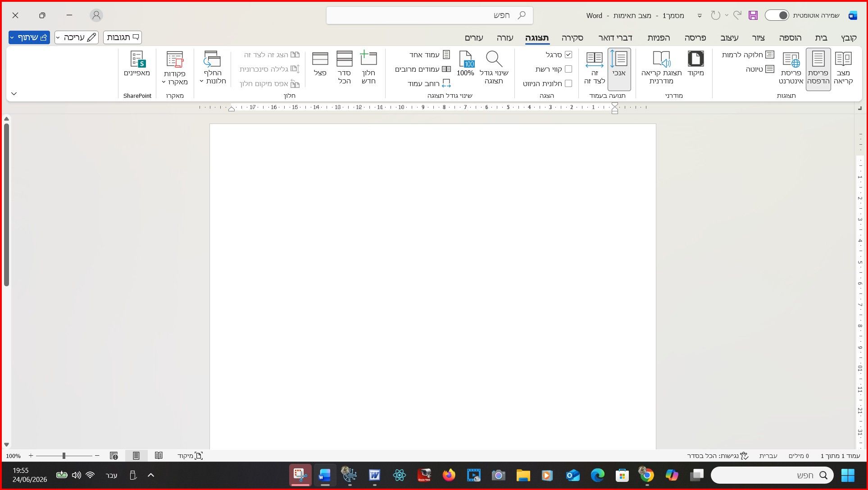Viewport: 868px width, 490px height.
Task: Click the language indicator עברית in status bar
Action: pos(768,456)
